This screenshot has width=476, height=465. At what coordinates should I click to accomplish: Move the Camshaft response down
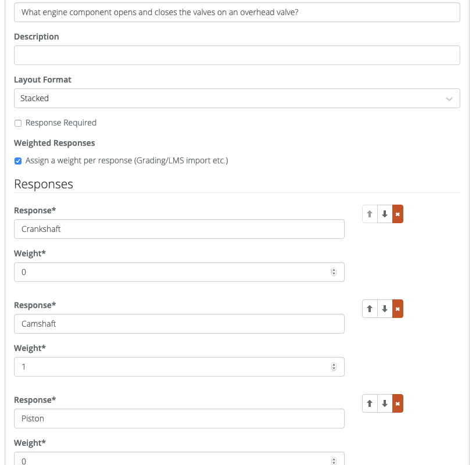click(384, 308)
